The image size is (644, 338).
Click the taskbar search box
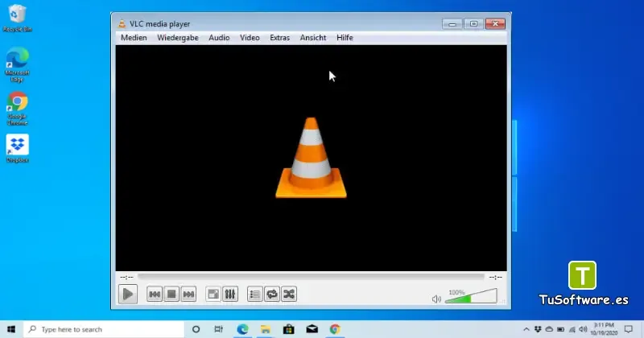104,329
